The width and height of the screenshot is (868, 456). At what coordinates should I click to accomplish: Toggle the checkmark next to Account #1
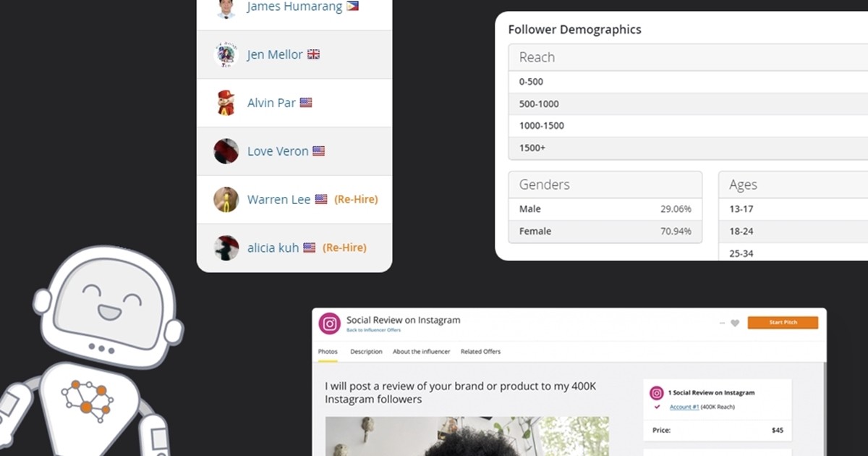[x=657, y=407]
